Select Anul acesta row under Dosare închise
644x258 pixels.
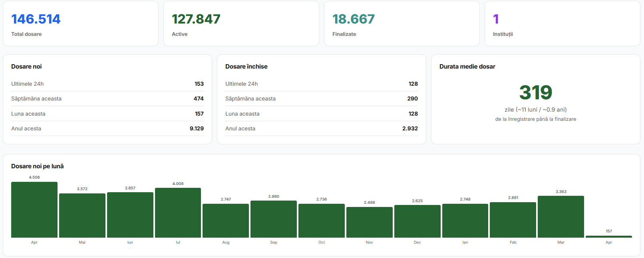[x=322, y=128]
